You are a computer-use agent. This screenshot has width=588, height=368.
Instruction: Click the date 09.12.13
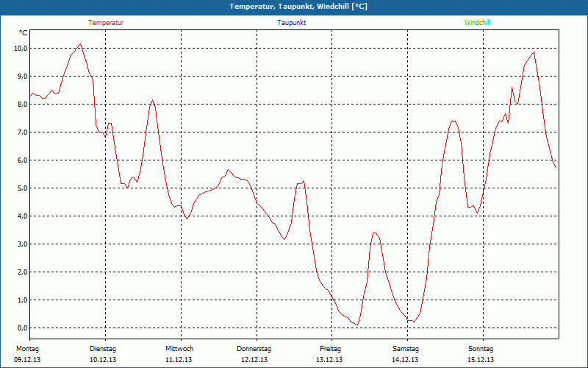27,360
